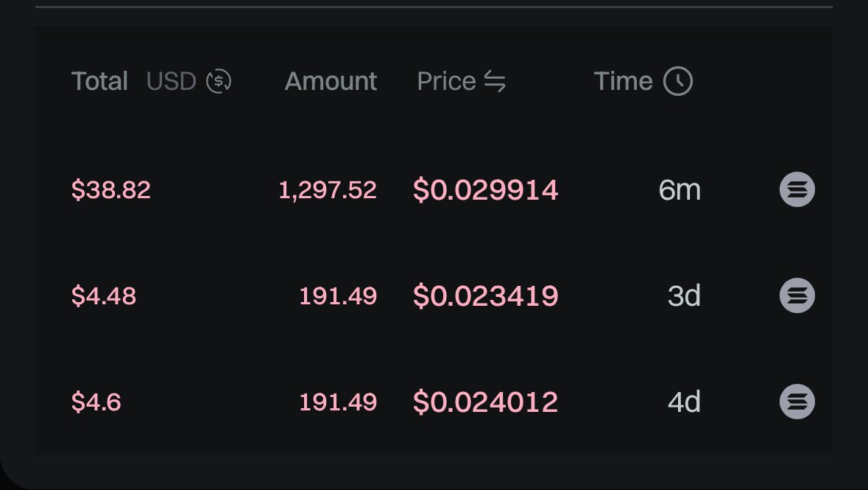
Task: Click the Time clock icon
Action: click(678, 81)
